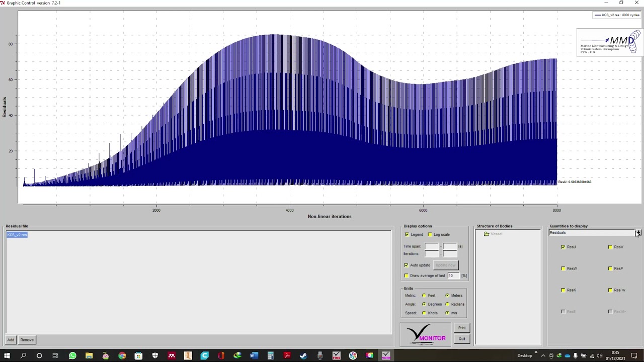The image size is (644, 362).
Task: Click the Desktop toolbar label
Action: pyautogui.click(x=525, y=356)
